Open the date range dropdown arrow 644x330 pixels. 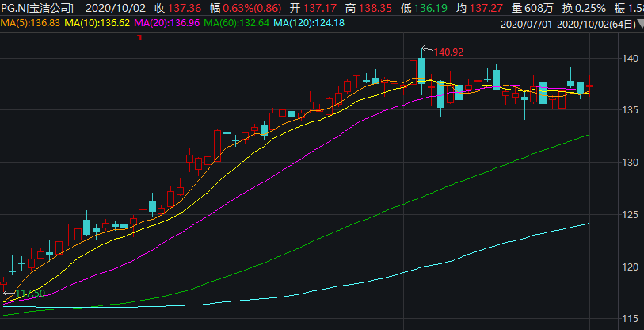[x=640, y=25]
